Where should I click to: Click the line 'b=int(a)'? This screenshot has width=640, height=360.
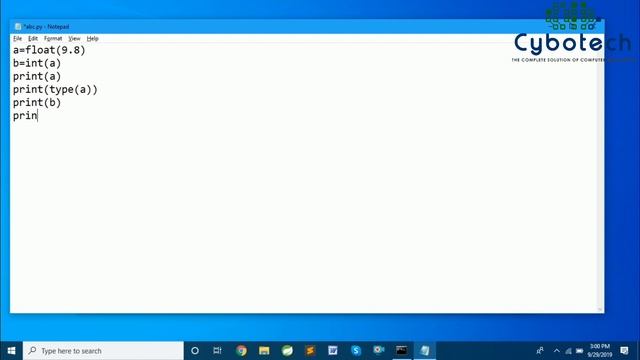click(37, 63)
